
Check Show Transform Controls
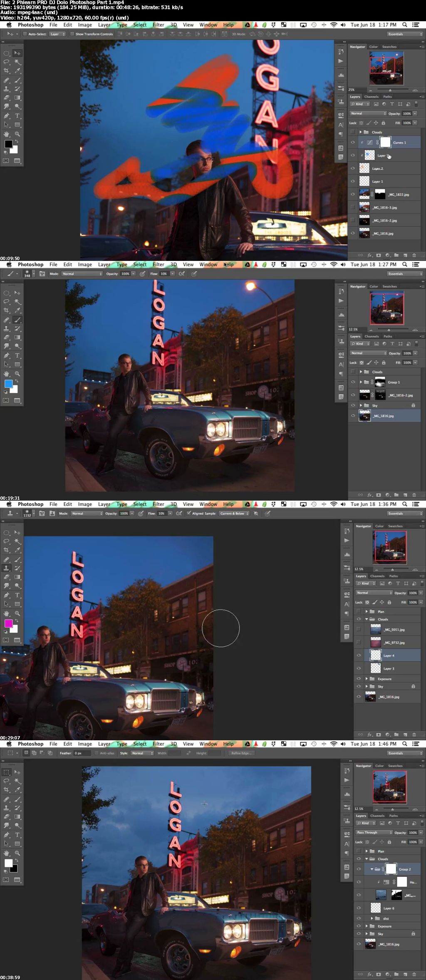(72, 34)
